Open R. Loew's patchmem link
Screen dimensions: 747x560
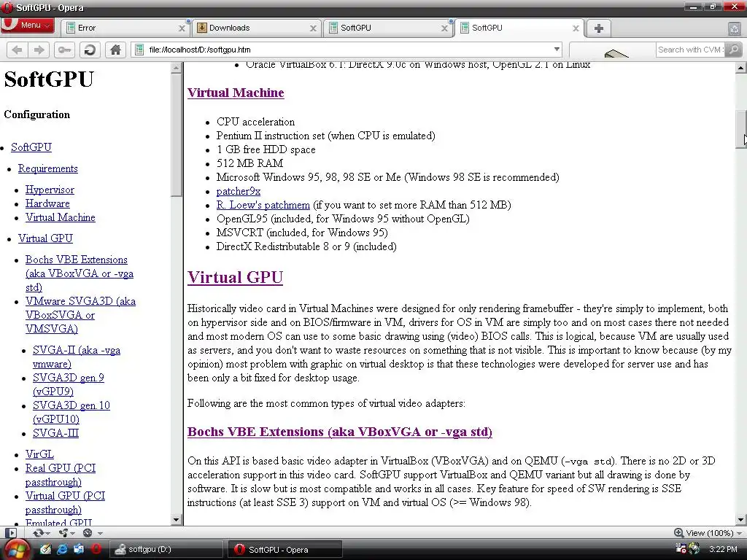263,205
